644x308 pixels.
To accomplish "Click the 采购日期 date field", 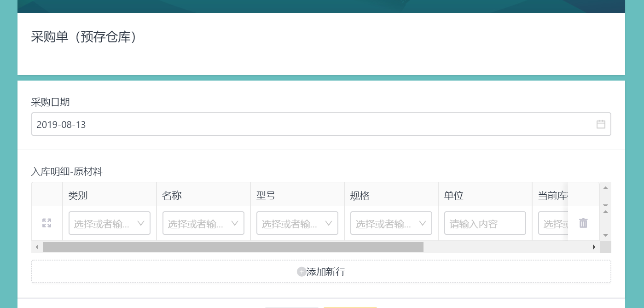I will (313, 124).
